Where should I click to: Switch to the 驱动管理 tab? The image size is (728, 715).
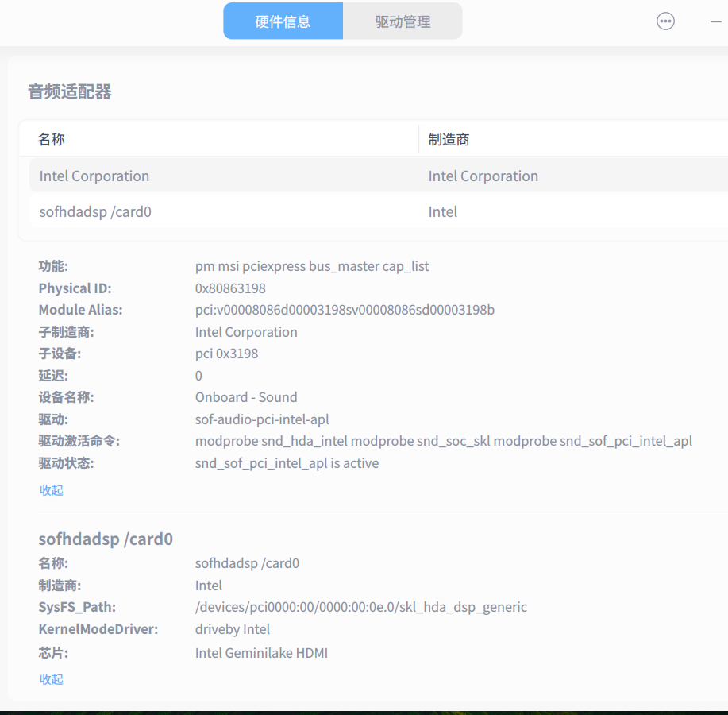click(402, 21)
